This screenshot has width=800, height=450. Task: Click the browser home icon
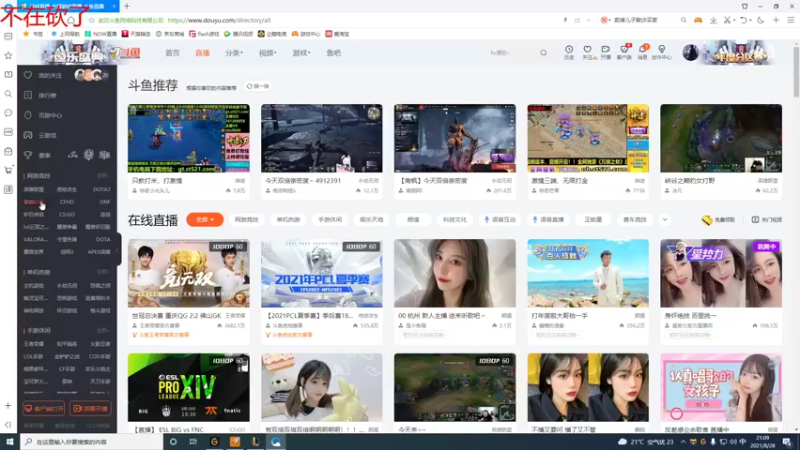pyautogui.click(x=71, y=20)
